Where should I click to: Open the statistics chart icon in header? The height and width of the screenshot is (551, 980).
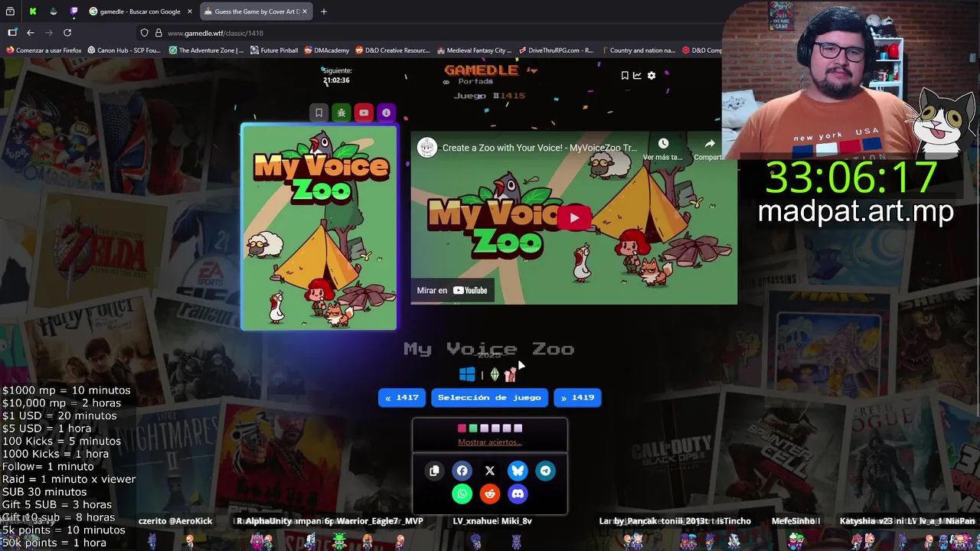[637, 76]
